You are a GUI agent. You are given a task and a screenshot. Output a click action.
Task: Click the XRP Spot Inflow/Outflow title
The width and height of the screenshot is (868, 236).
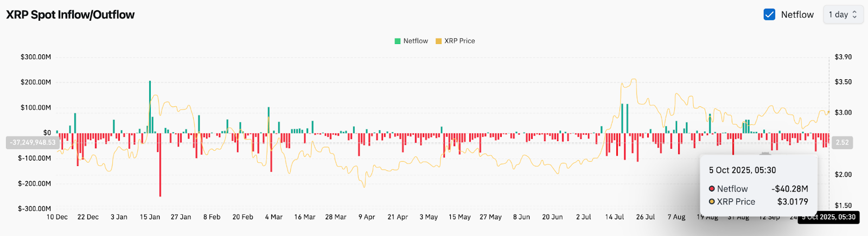point(71,15)
